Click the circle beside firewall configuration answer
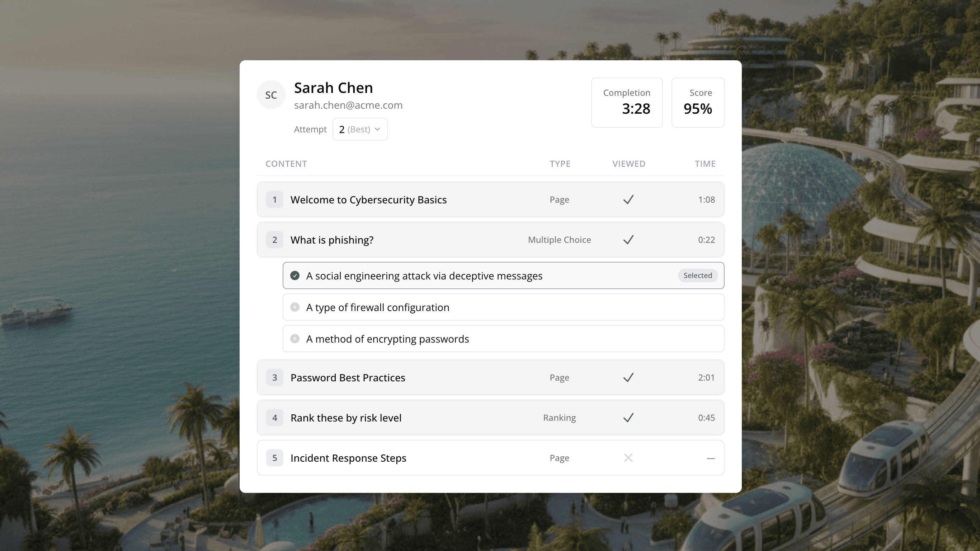980x551 pixels. pos(295,307)
